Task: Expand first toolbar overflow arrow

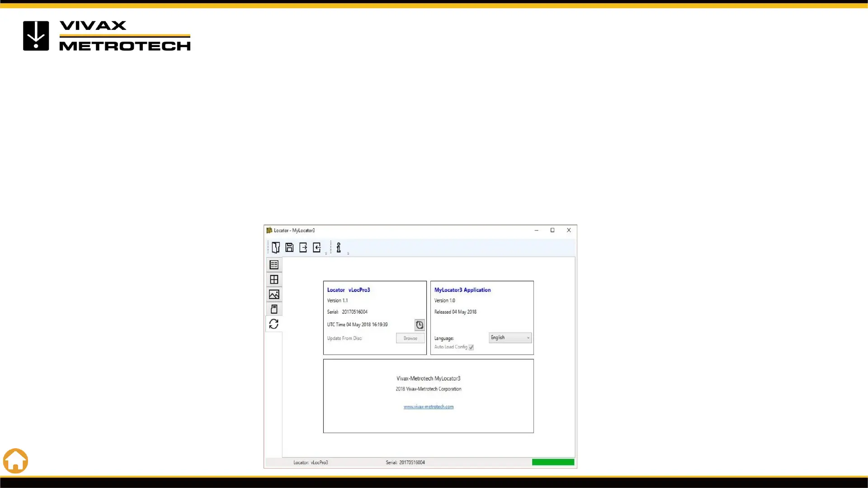Action: 326,253
